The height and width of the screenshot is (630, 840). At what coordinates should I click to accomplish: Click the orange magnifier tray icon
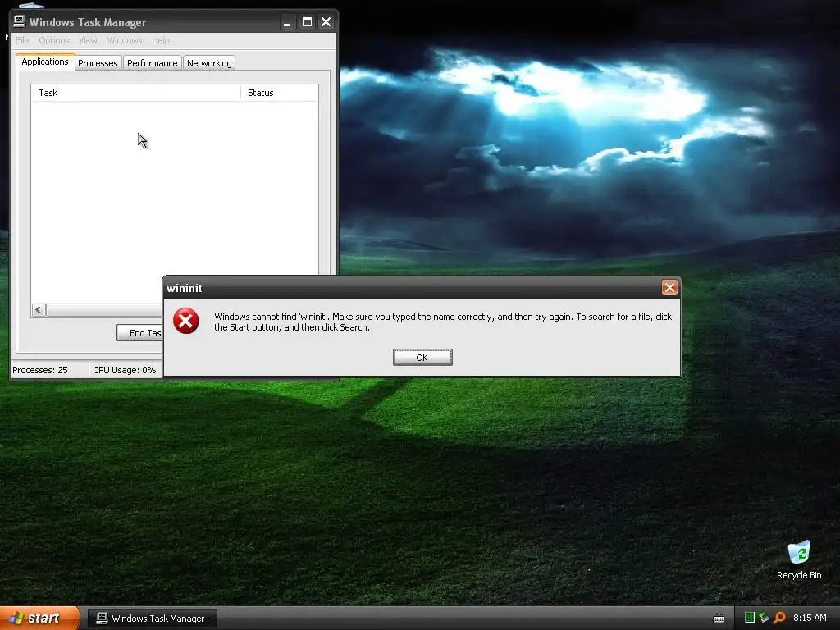(x=779, y=618)
